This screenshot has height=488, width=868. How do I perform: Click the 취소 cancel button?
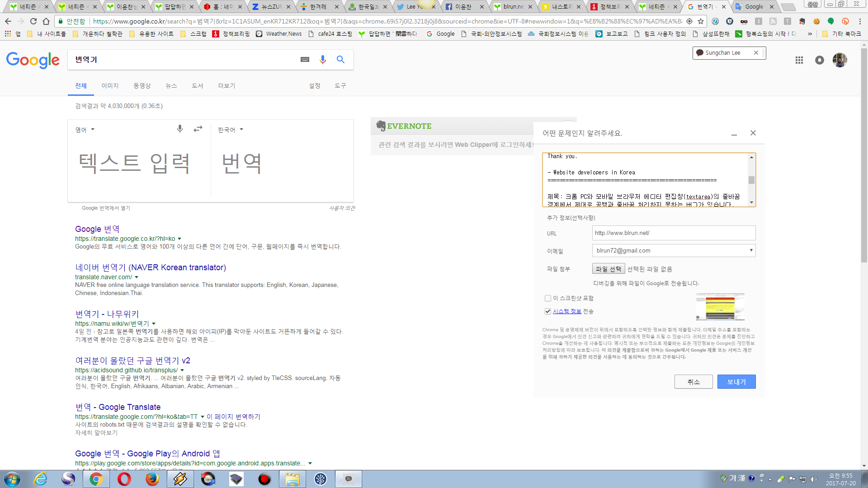tap(693, 382)
